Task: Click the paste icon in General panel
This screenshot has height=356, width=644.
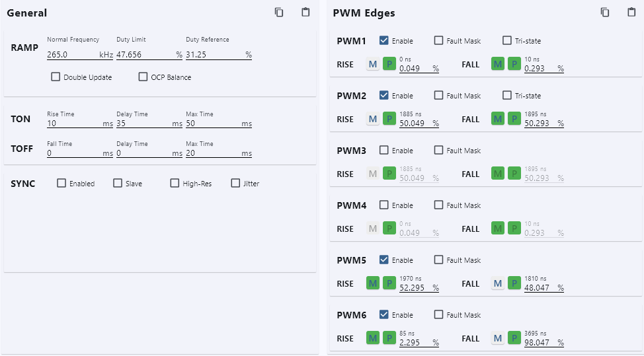Action: (305, 13)
